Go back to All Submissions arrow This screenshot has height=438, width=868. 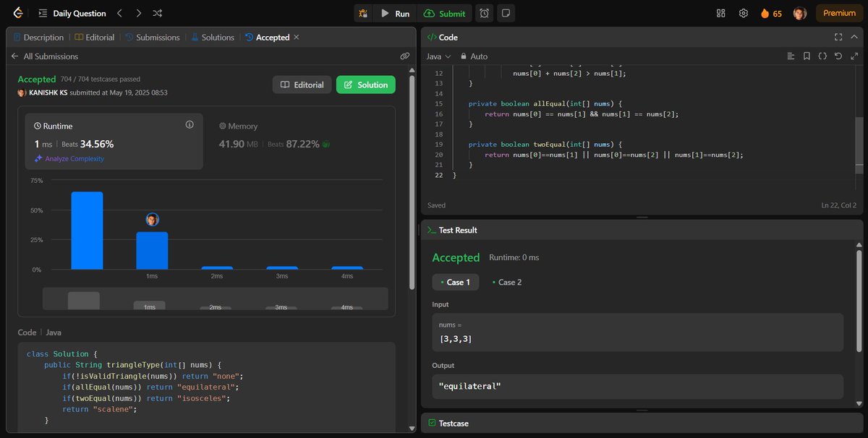(x=14, y=56)
